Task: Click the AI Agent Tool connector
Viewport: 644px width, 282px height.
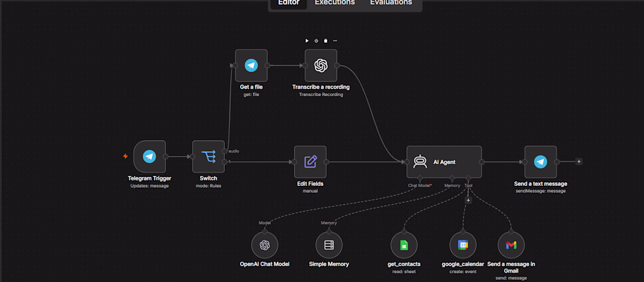Action: (468, 178)
